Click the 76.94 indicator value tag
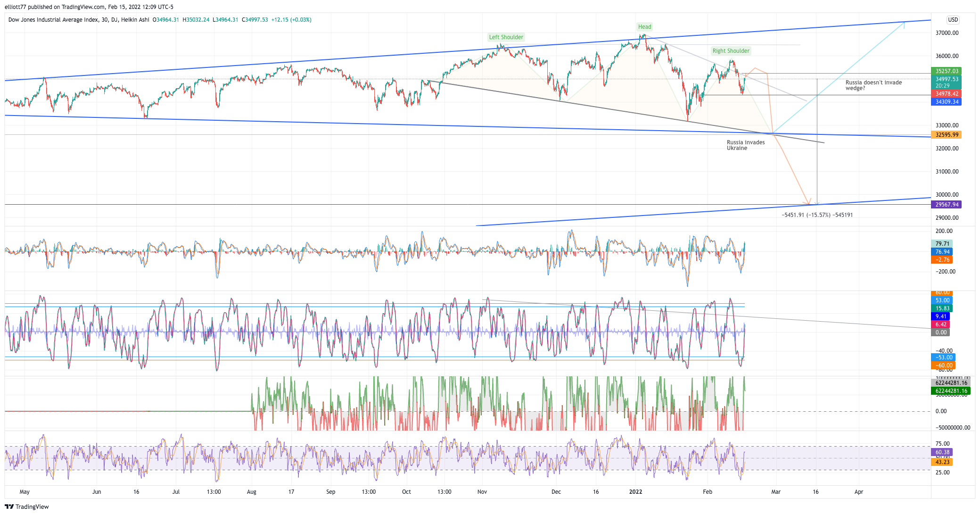Viewport: 980px width, 515px height. tap(942, 252)
